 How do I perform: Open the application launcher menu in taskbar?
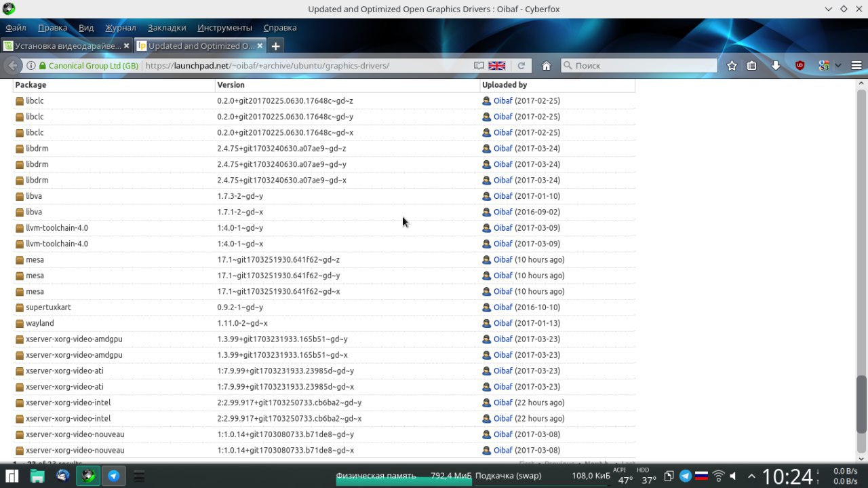12,476
